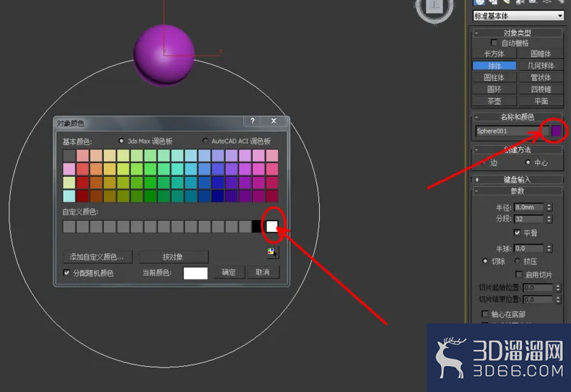Select the 3ds Max 调色板 radio button

pos(121,141)
